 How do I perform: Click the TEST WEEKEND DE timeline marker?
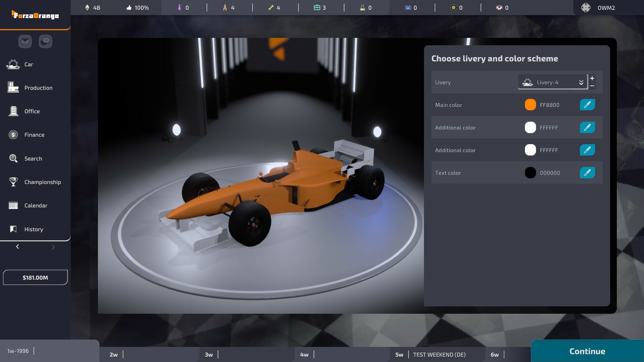click(439, 354)
